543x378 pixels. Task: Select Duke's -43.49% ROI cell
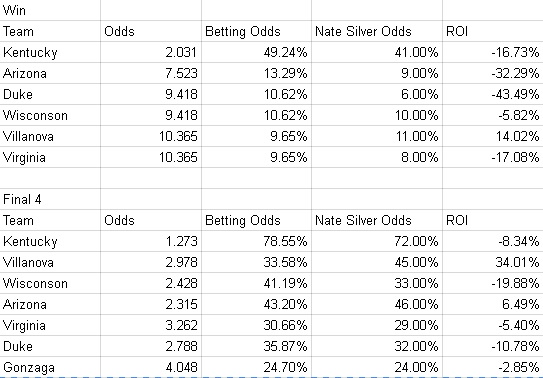pyautogui.click(x=493, y=94)
